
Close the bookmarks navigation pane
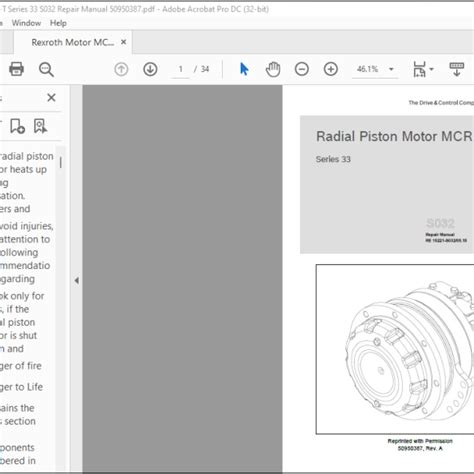tap(51, 98)
